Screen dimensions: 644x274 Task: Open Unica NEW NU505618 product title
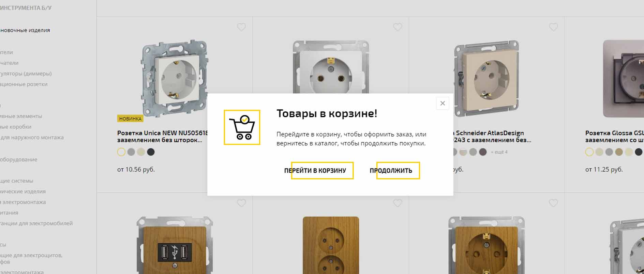pos(162,136)
